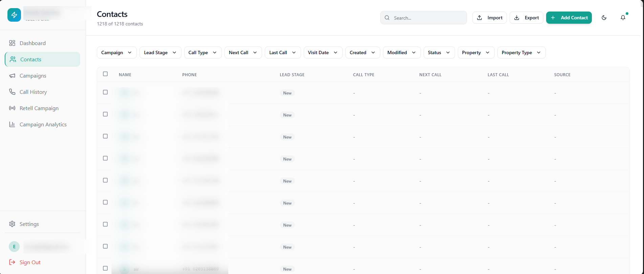The width and height of the screenshot is (644, 274).
Task: Click the NAME column header
Action: (125, 75)
